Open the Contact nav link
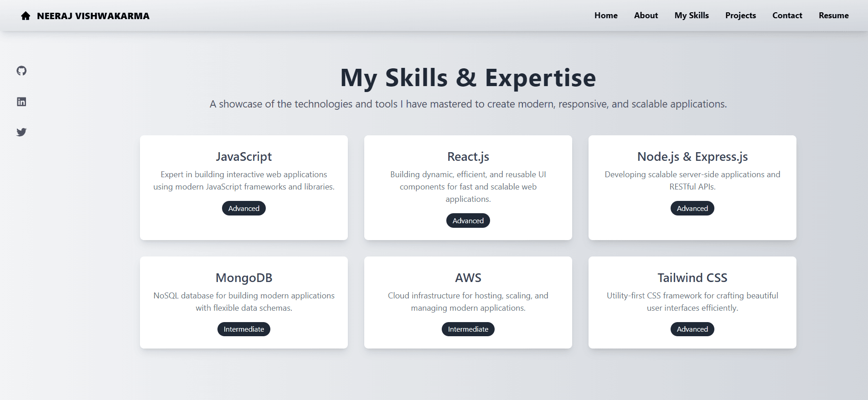The width and height of the screenshot is (868, 400). 787,15
